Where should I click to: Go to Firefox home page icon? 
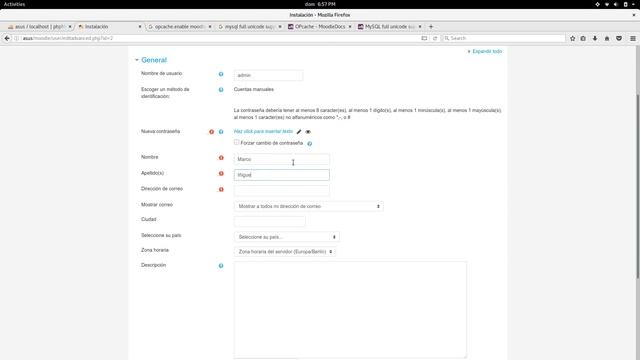point(607,38)
